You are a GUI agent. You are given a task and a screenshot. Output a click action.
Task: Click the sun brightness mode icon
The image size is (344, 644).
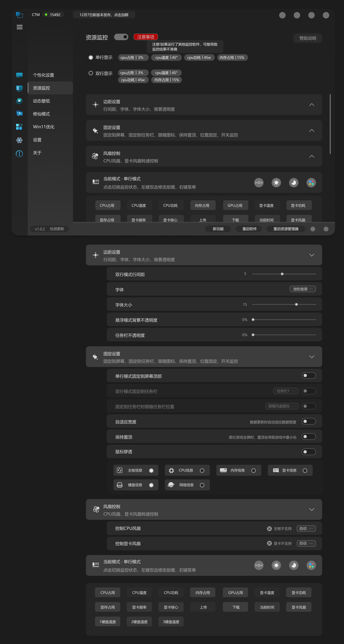(276, 183)
